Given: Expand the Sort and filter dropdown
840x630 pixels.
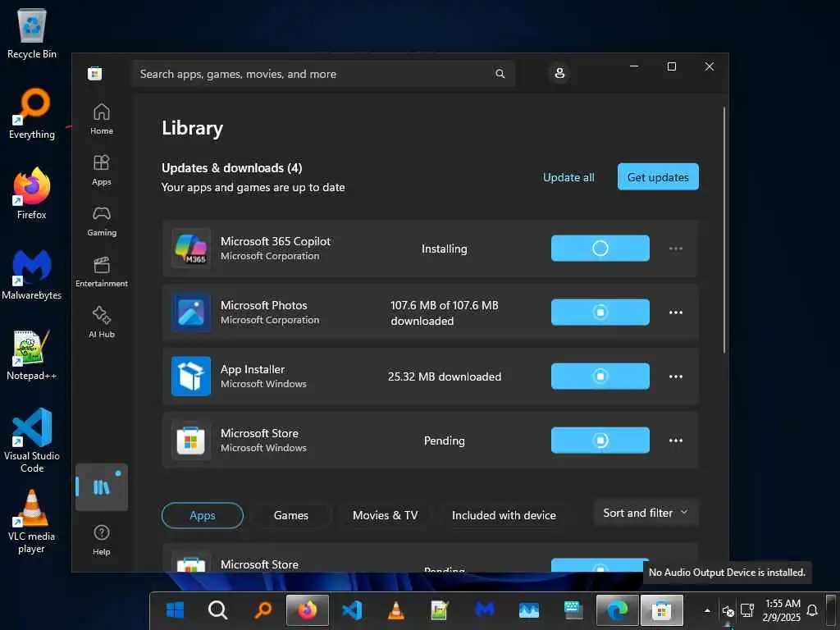Looking at the screenshot, I should pos(646,513).
